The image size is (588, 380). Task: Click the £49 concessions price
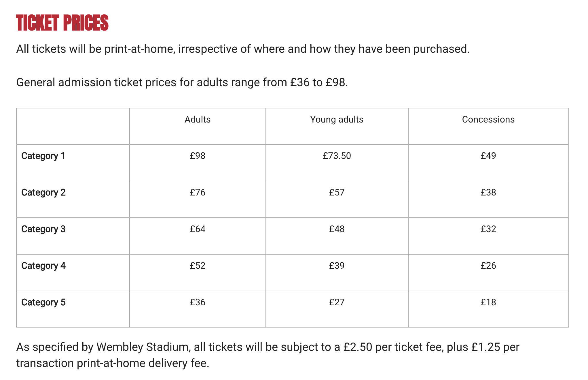click(x=488, y=156)
